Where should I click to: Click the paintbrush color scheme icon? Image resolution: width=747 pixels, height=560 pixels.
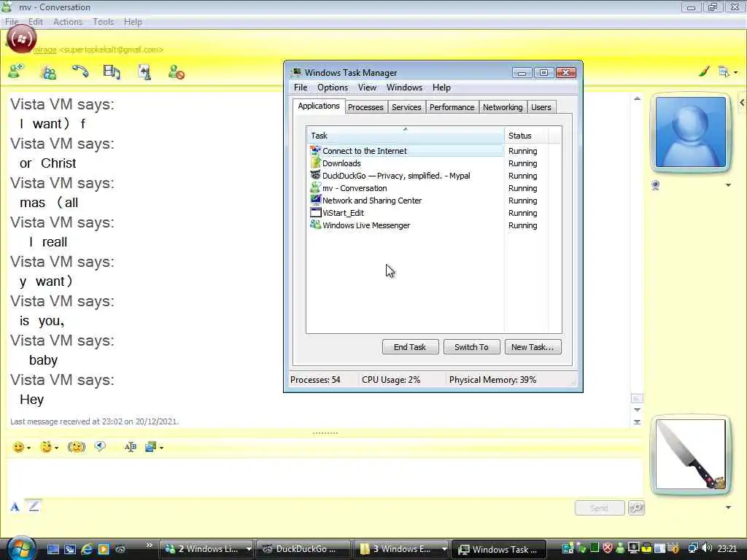[704, 72]
